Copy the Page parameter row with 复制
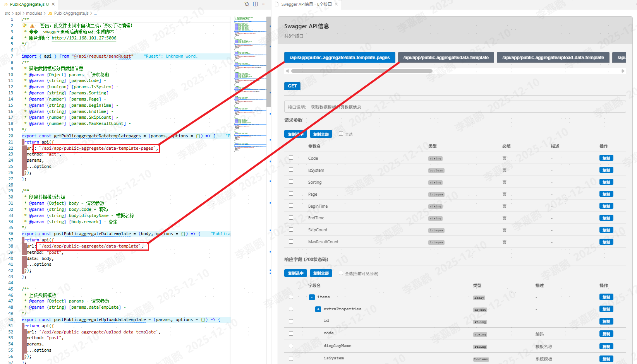Image resolution: width=637 pixels, height=364 pixels. click(x=606, y=194)
